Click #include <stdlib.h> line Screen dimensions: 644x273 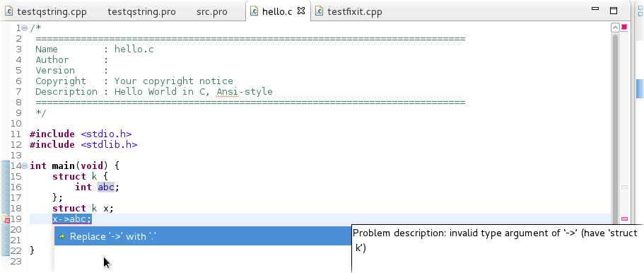(x=83, y=145)
